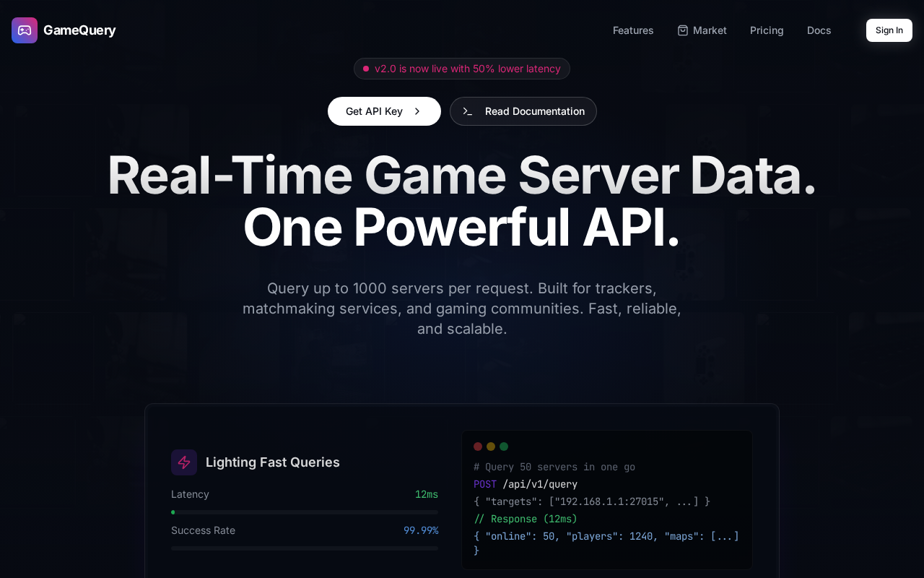Click the '# Query 50 servers in one go' comment
924x578 pixels.
point(554,467)
